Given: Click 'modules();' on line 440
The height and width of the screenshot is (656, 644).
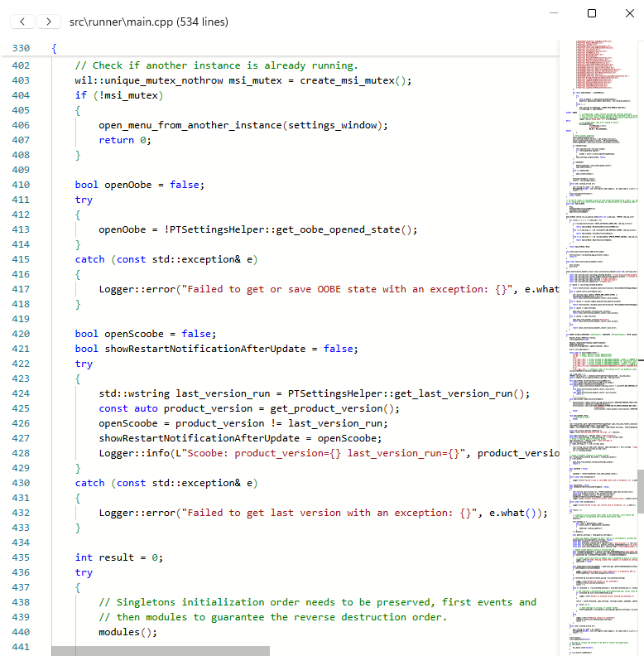Looking at the screenshot, I should [x=128, y=632].
